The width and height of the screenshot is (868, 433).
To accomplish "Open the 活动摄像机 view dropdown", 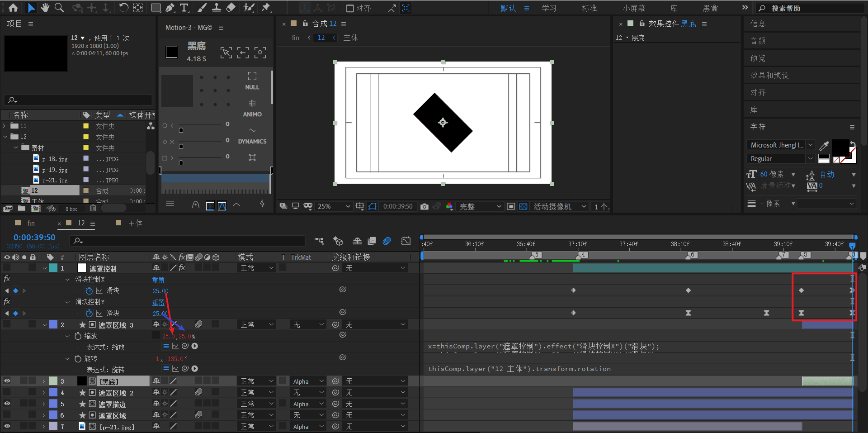I will click(x=560, y=206).
